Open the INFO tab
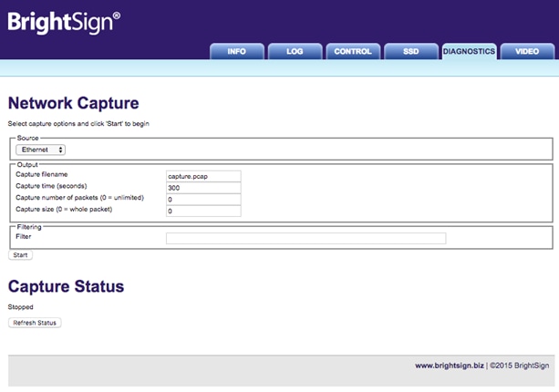This screenshot has width=559, height=392. tap(237, 51)
